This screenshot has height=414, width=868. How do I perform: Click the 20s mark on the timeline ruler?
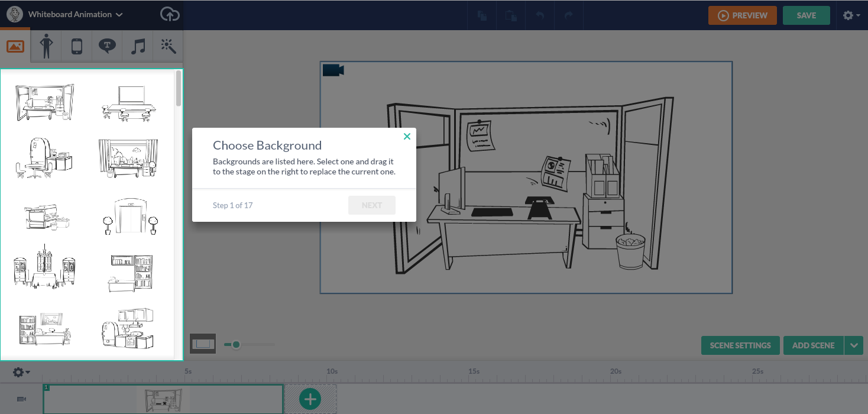point(616,371)
